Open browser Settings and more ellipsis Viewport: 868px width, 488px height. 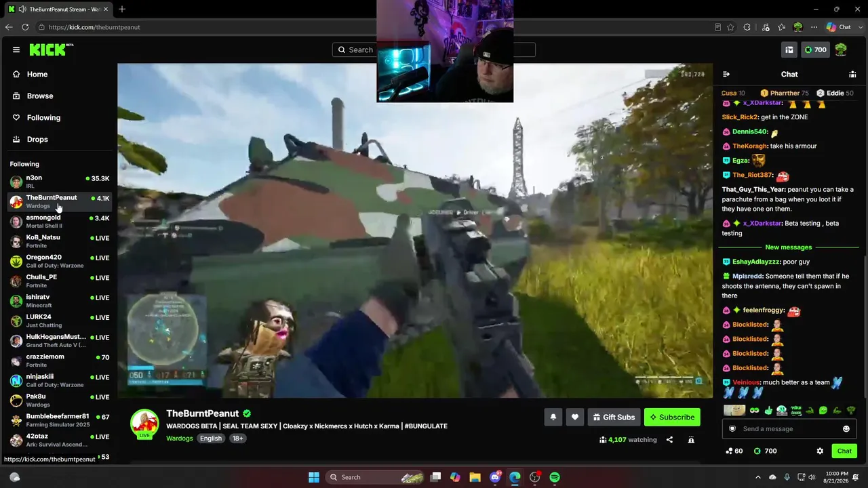(x=814, y=27)
